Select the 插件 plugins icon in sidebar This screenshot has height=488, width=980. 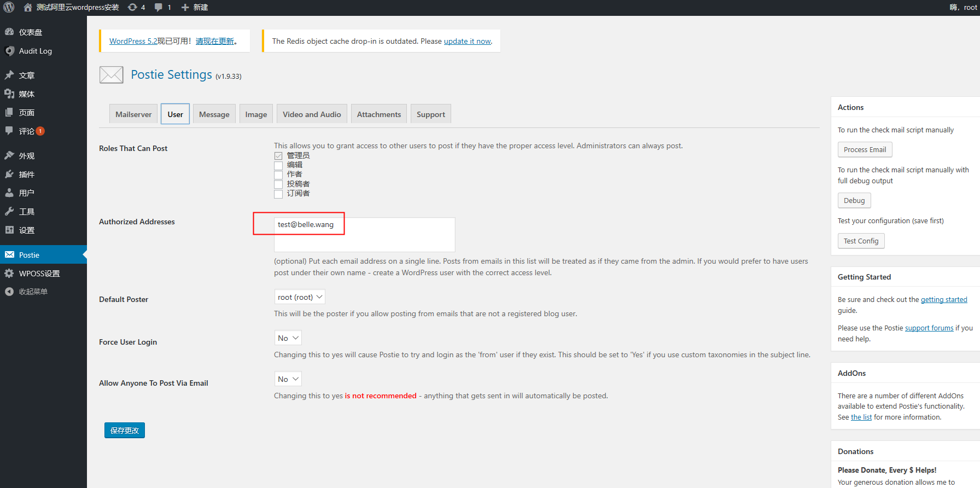point(9,175)
